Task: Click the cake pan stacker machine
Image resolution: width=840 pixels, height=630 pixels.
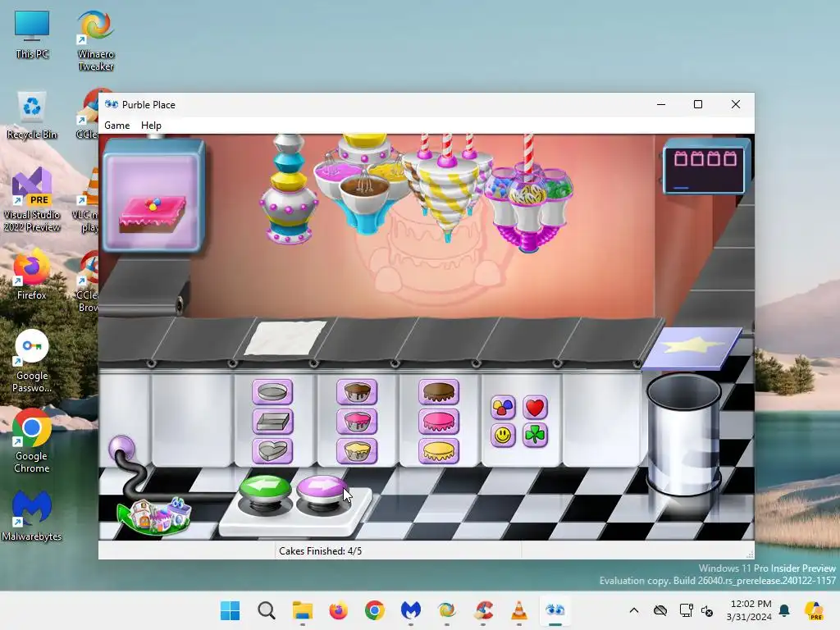Action: (x=288, y=189)
